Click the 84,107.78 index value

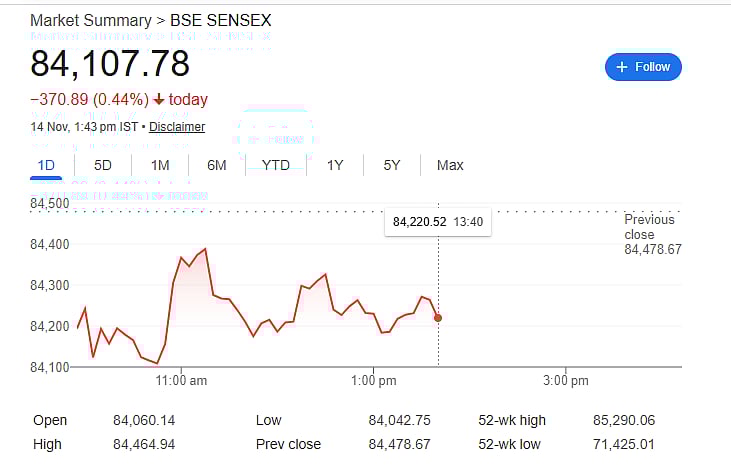coord(110,64)
